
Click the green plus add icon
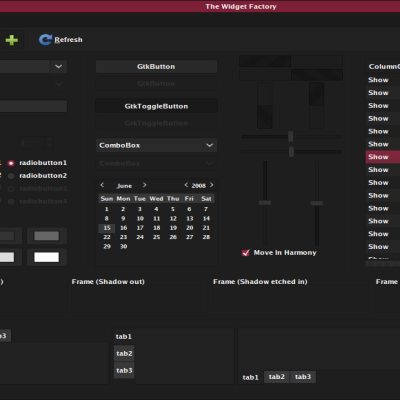tap(12, 40)
